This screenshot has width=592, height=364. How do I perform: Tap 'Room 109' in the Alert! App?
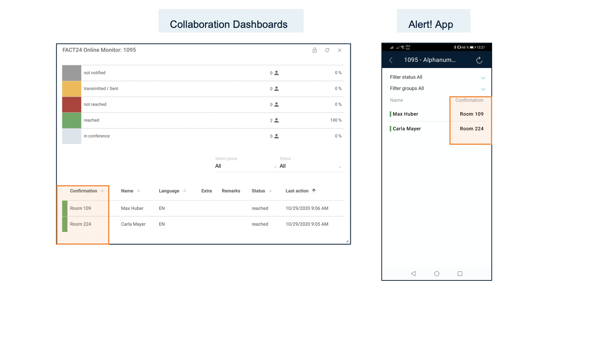[x=472, y=114]
